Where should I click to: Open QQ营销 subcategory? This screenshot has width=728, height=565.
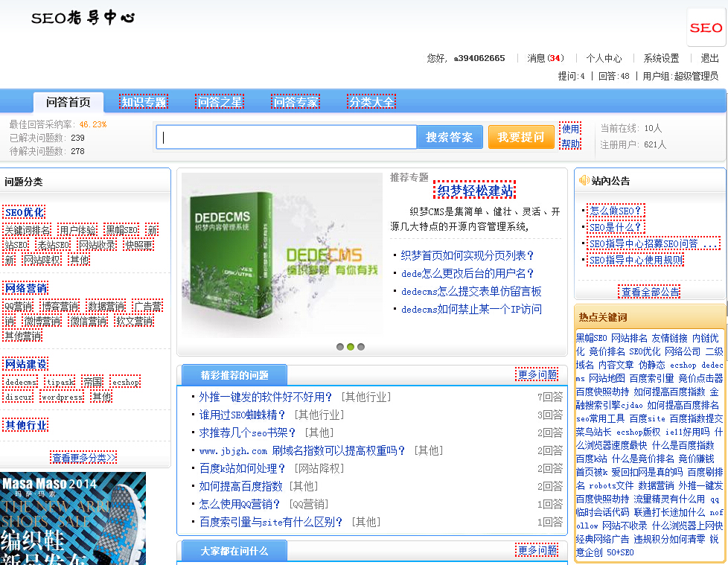click(19, 307)
